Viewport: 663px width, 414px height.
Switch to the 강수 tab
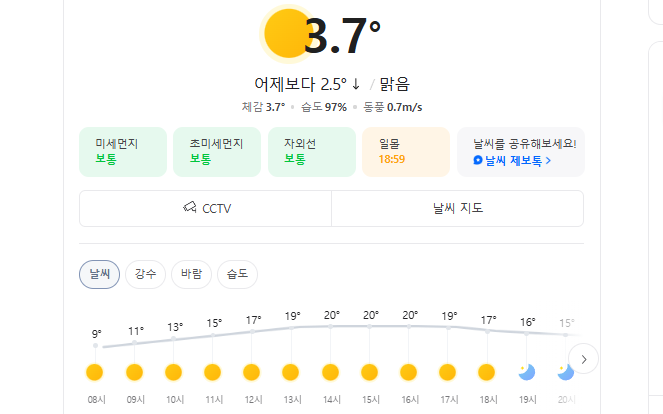pos(145,274)
